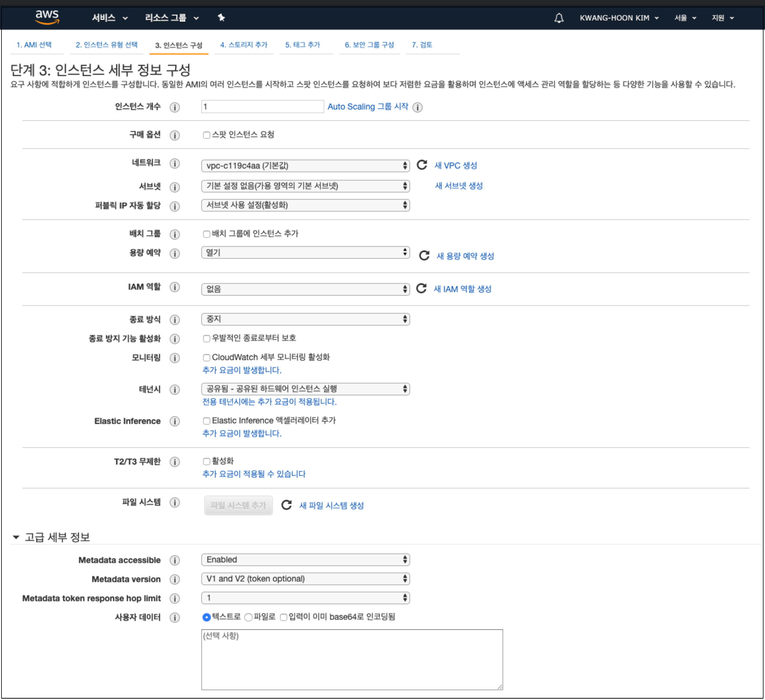
Task: Click Auto Scaling 그룹 시작 link
Action: coord(367,107)
